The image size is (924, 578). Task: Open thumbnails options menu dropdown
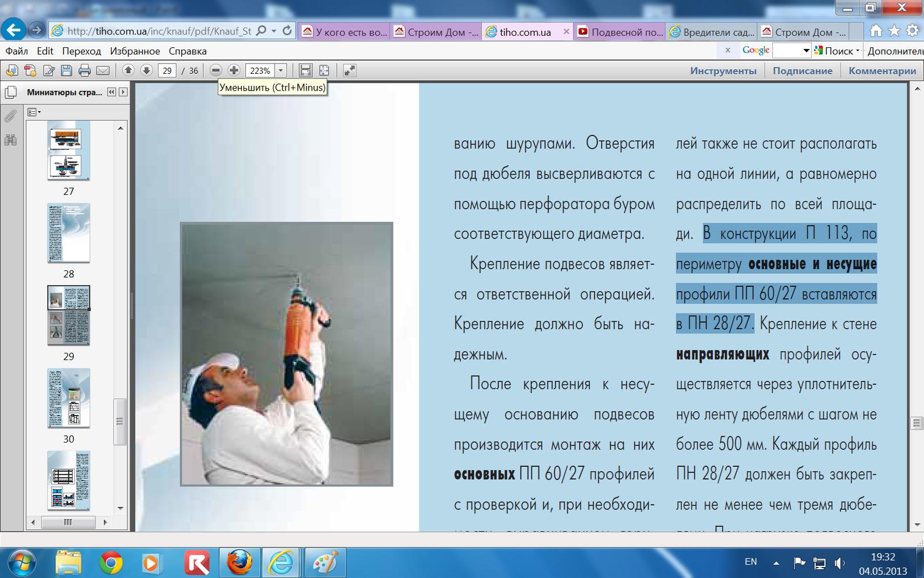tap(34, 112)
